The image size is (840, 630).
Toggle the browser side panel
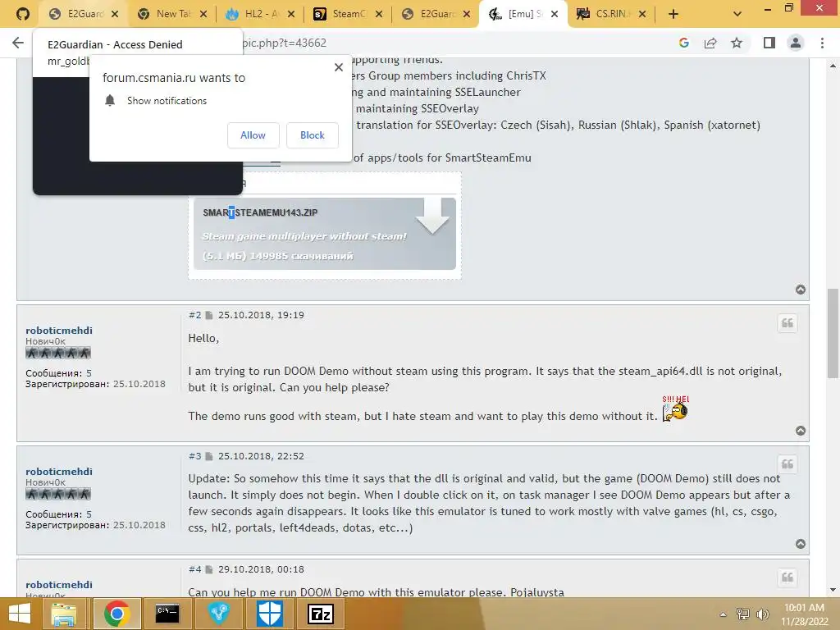(769, 43)
